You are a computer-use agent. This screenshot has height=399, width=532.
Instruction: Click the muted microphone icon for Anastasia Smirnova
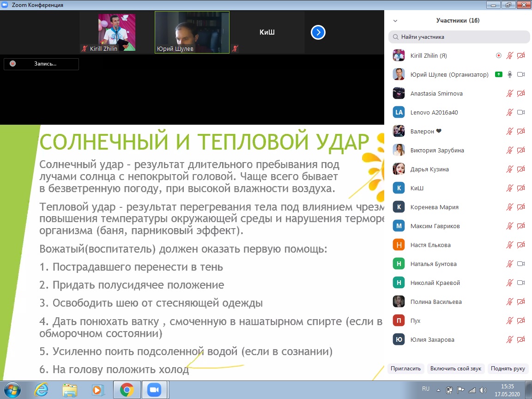coord(510,93)
